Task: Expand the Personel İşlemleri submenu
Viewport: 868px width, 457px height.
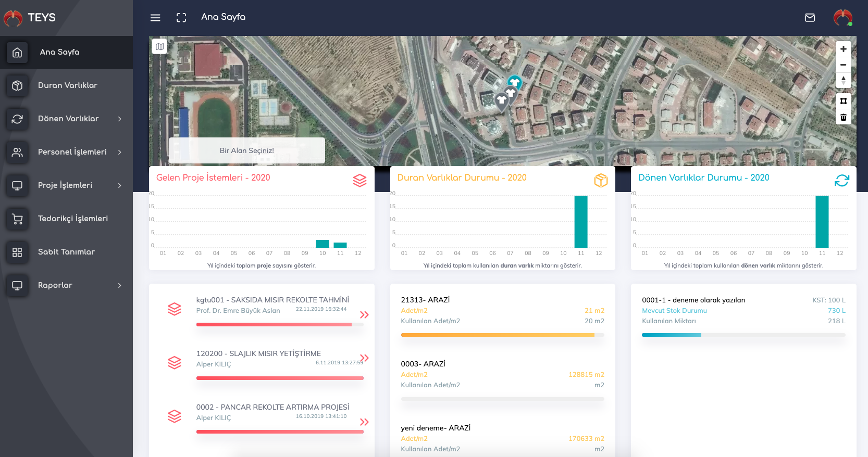Action: 119,152
